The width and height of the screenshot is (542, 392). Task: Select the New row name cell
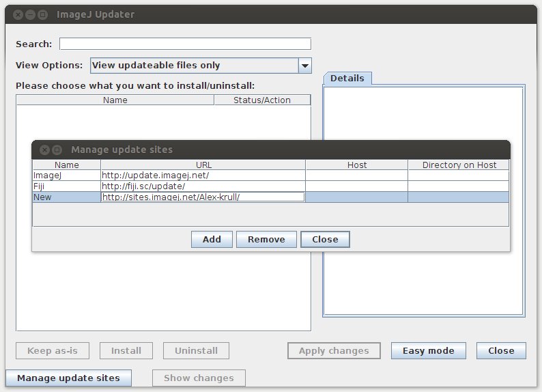(66, 197)
